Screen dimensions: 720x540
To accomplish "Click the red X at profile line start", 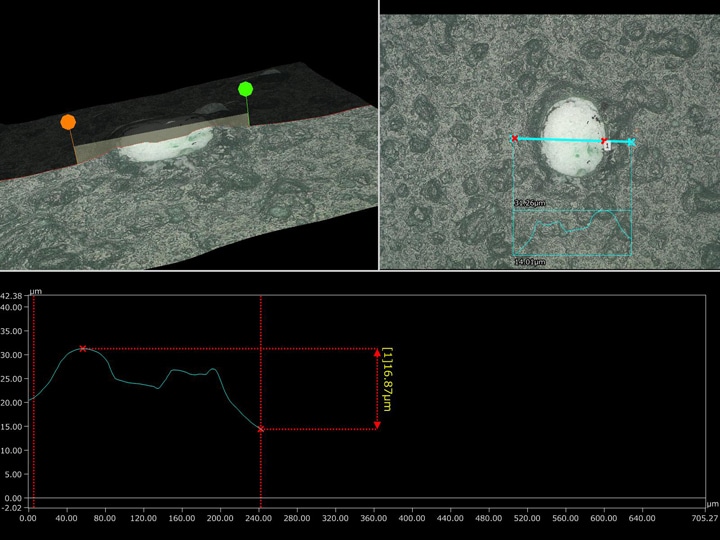I will pyautogui.click(x=515, y=138).
